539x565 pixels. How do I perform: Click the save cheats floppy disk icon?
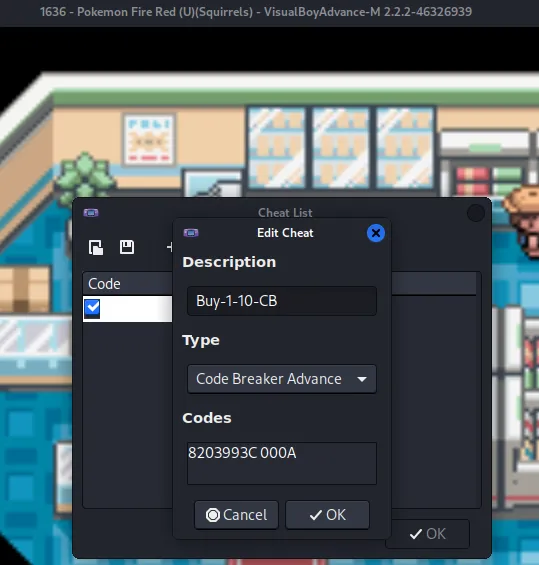pos(127,247)
